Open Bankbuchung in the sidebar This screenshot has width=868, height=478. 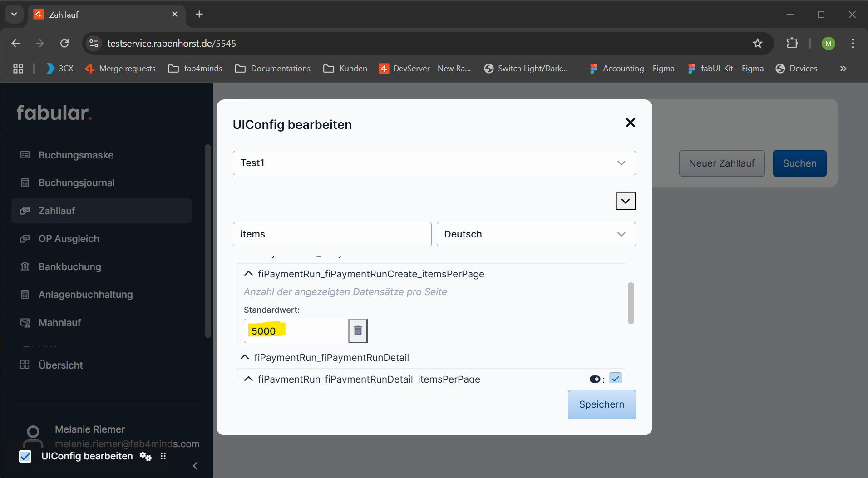tap(69, 267)
